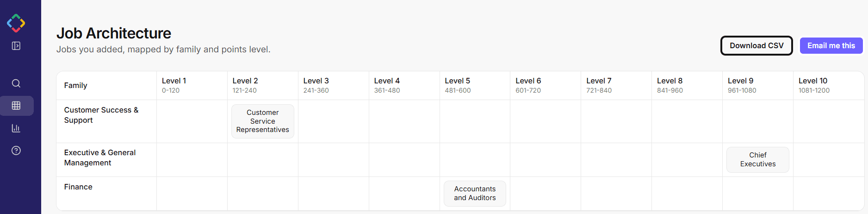Click the Email me this button
868x214 pixels.
[x=831, y=45]
